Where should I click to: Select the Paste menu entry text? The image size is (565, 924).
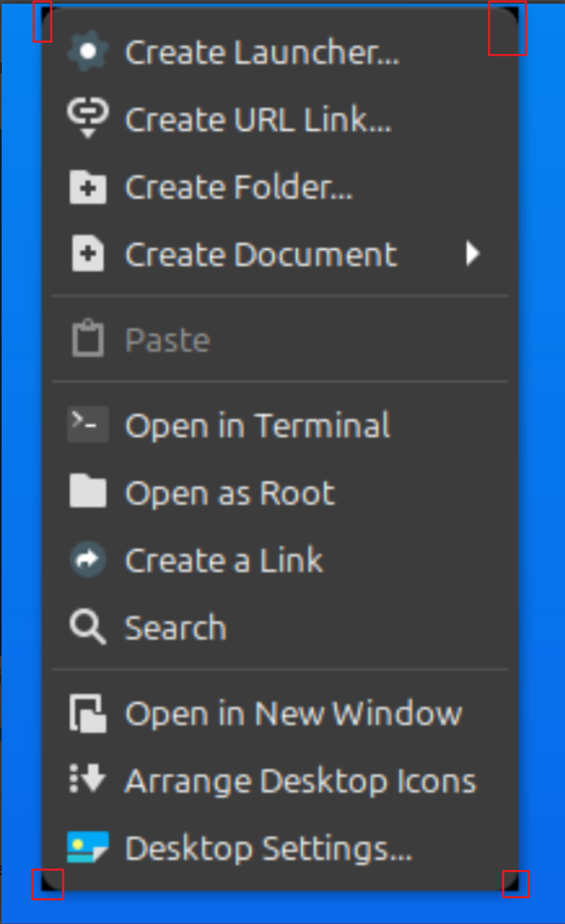[x=167, y=340]
